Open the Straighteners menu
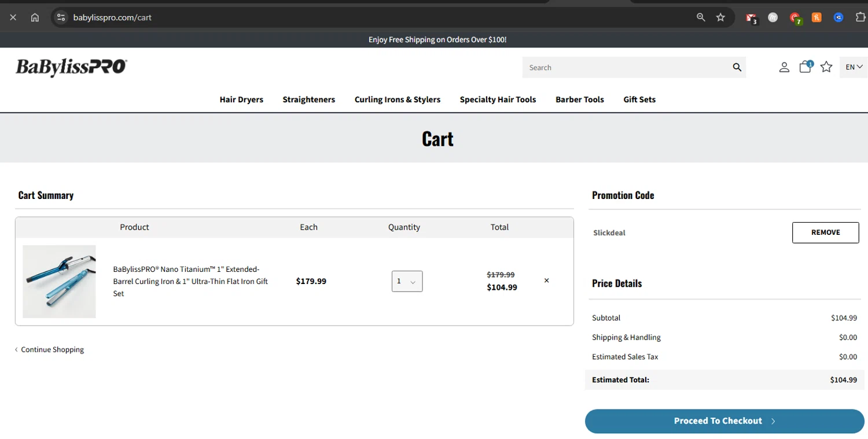 [308, 99]
